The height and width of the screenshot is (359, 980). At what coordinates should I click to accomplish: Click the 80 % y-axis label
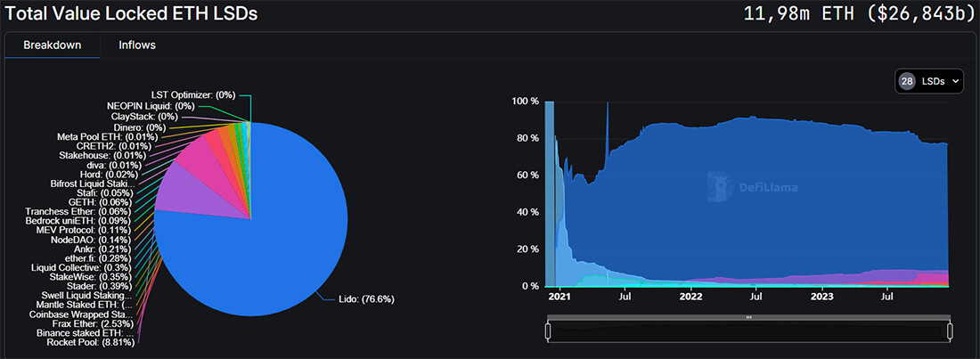coord(527,137)
